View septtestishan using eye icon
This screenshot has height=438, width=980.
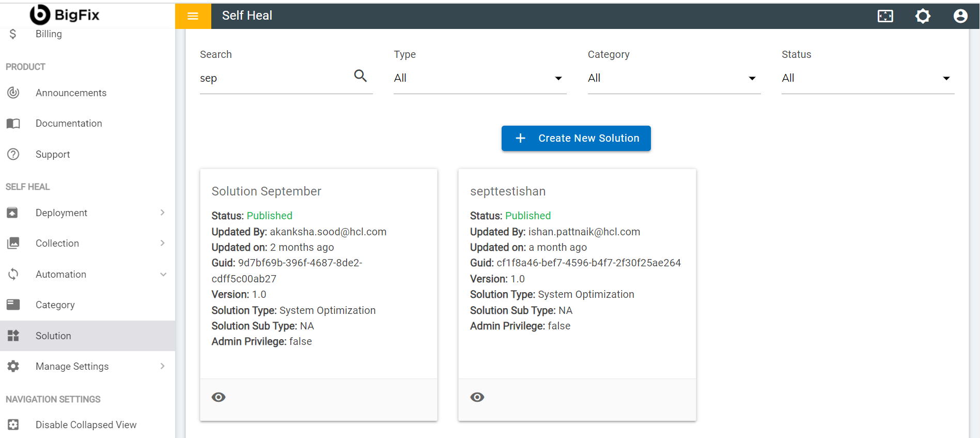coord(477,397)
